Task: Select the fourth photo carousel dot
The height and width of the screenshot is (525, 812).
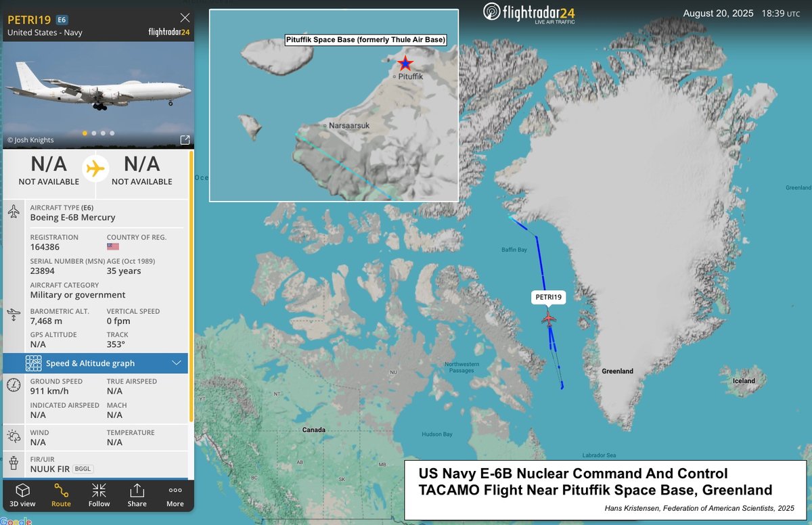Action: (x=112, y=133)
